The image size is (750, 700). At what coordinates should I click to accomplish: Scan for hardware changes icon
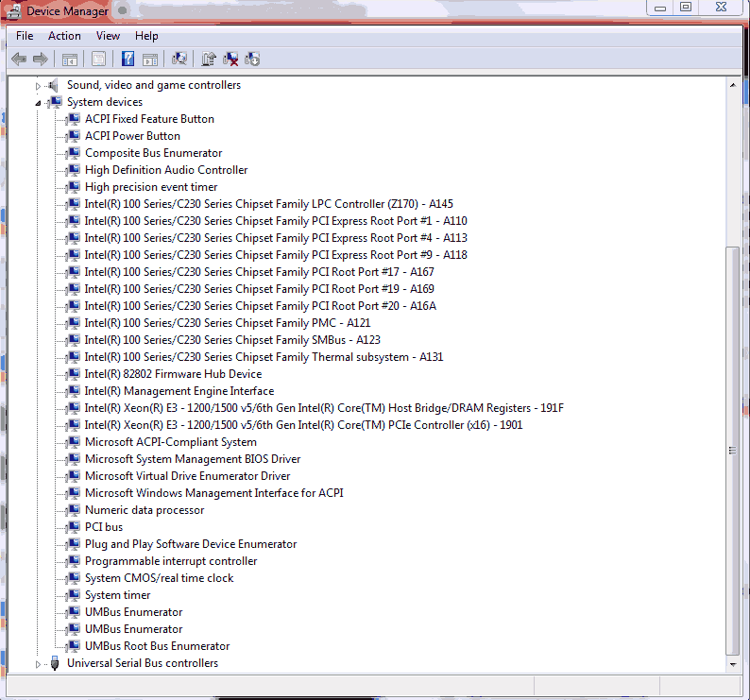[x=179, y=59]
